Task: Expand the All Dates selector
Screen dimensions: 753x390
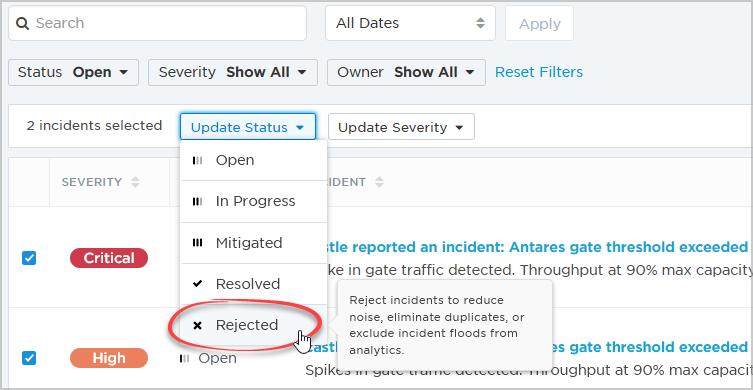Action: 410,23
